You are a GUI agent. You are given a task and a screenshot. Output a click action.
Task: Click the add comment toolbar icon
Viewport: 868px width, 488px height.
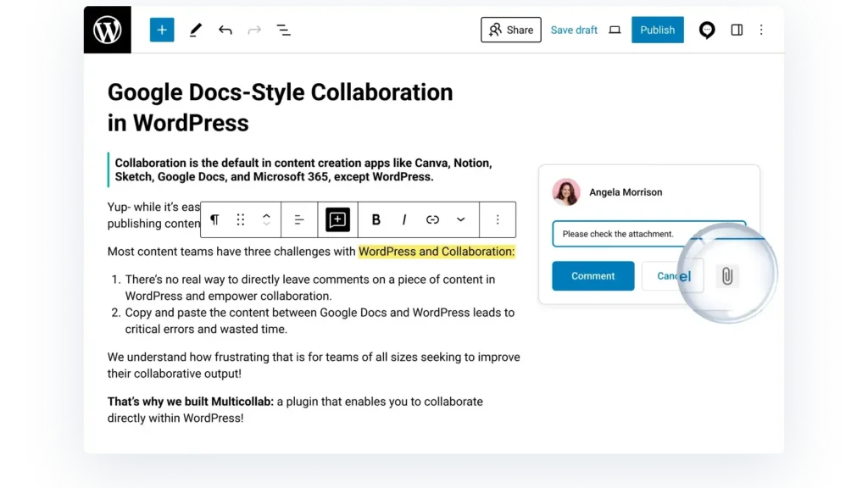click(337, 219)
